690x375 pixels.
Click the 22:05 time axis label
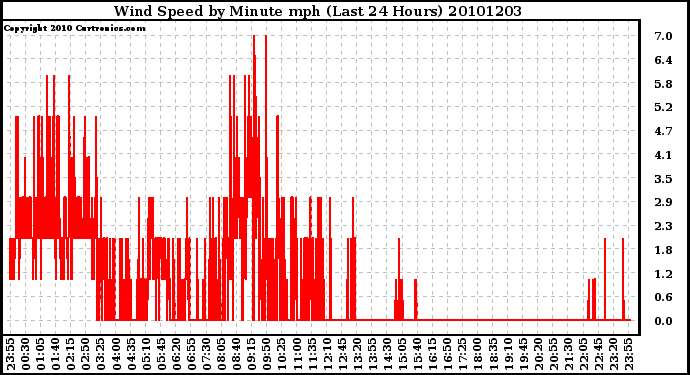pos(583,355)
